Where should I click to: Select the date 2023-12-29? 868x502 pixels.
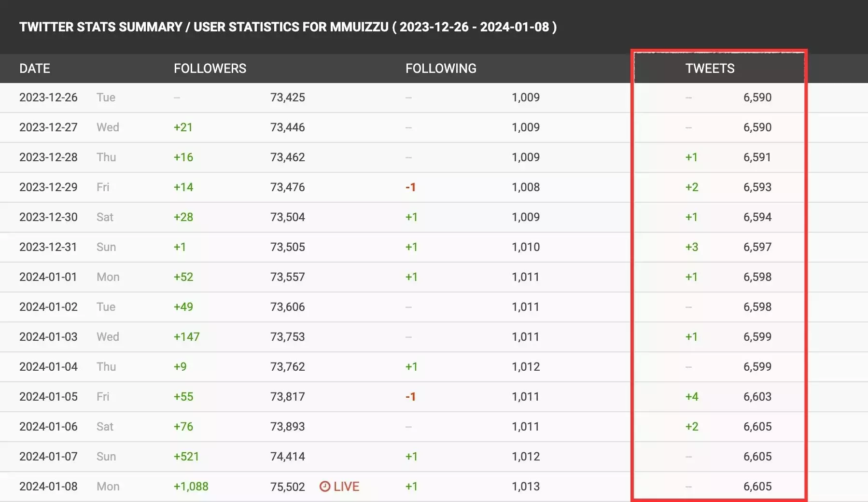tap(48, 187)
